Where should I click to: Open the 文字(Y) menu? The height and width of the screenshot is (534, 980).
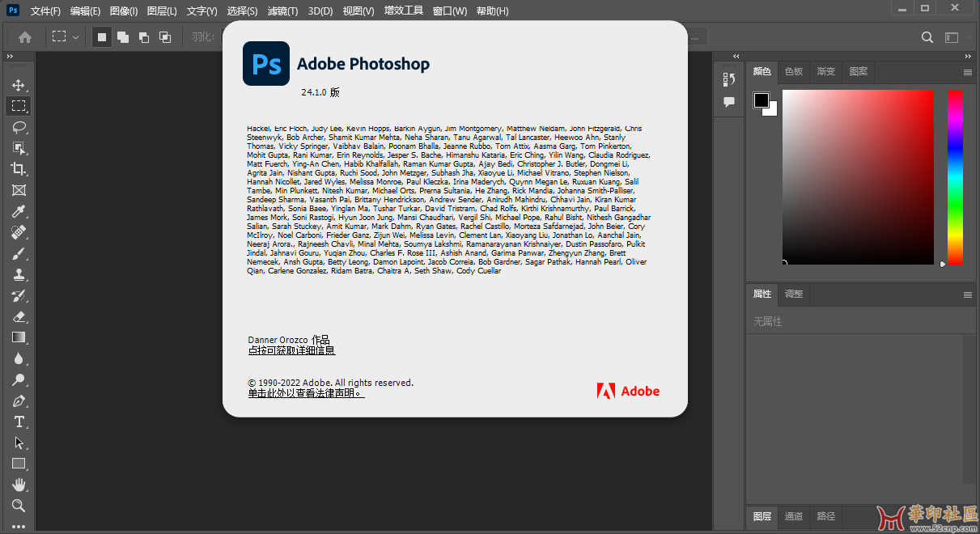202,11
